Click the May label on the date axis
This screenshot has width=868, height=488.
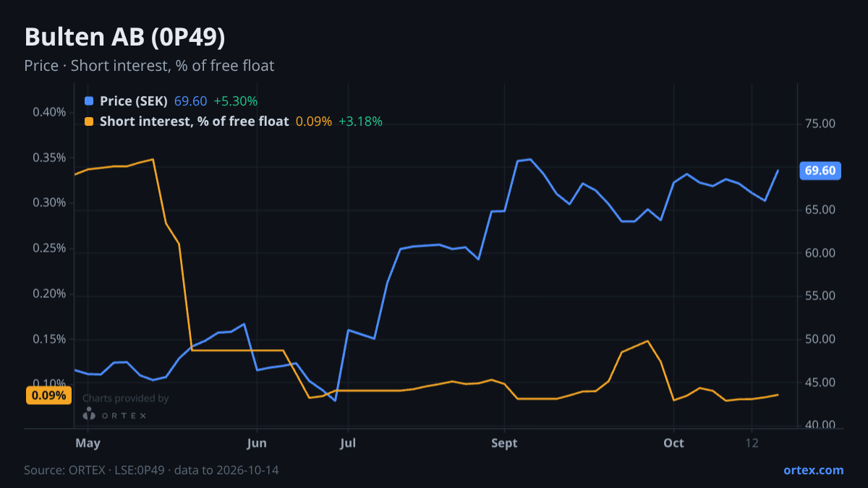(88, 443)
